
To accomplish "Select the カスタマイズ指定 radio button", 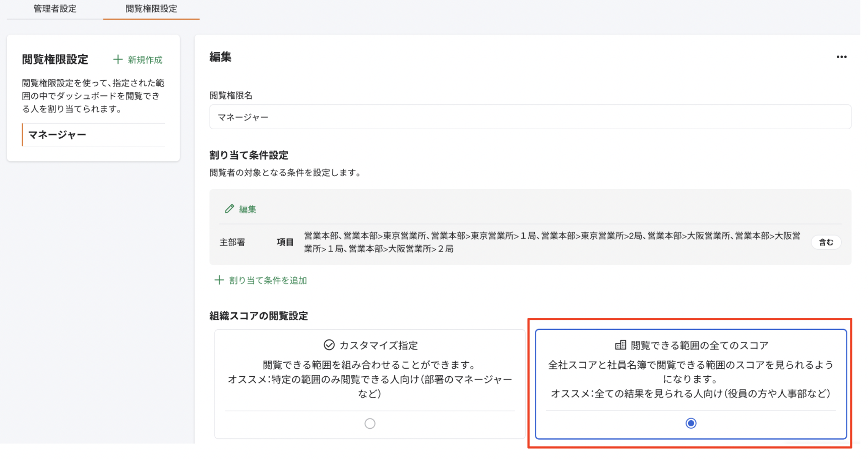I will (370, 424).
